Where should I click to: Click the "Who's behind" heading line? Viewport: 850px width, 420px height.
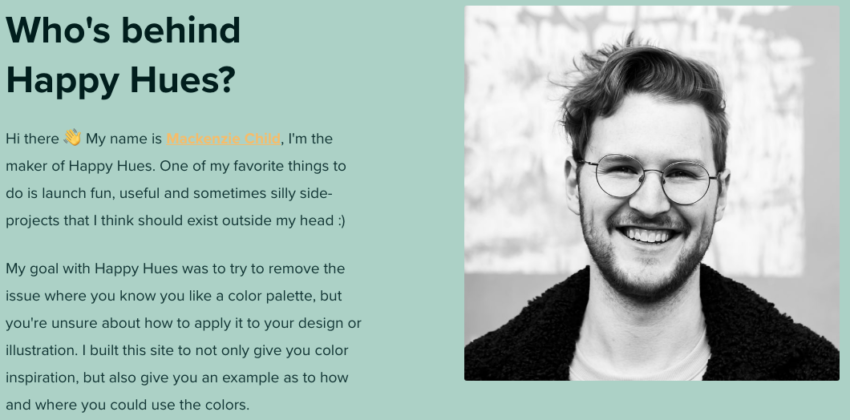tap(123, 30)
